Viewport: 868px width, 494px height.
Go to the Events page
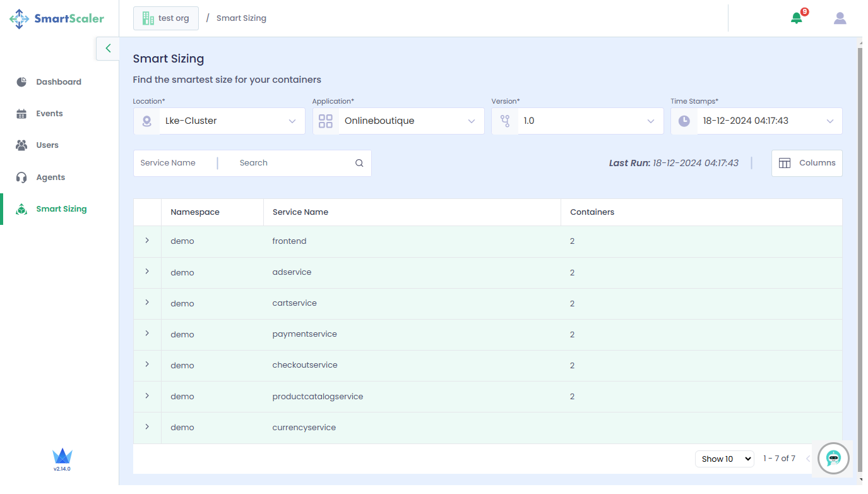pyautogui.click(x=49, y=114)
